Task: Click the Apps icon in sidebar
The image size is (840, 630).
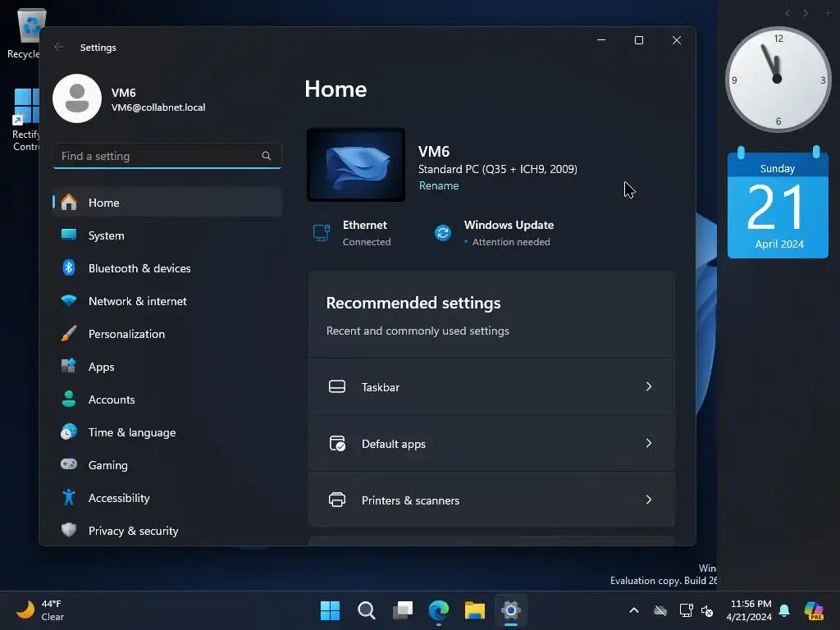Action: [69, 366]
